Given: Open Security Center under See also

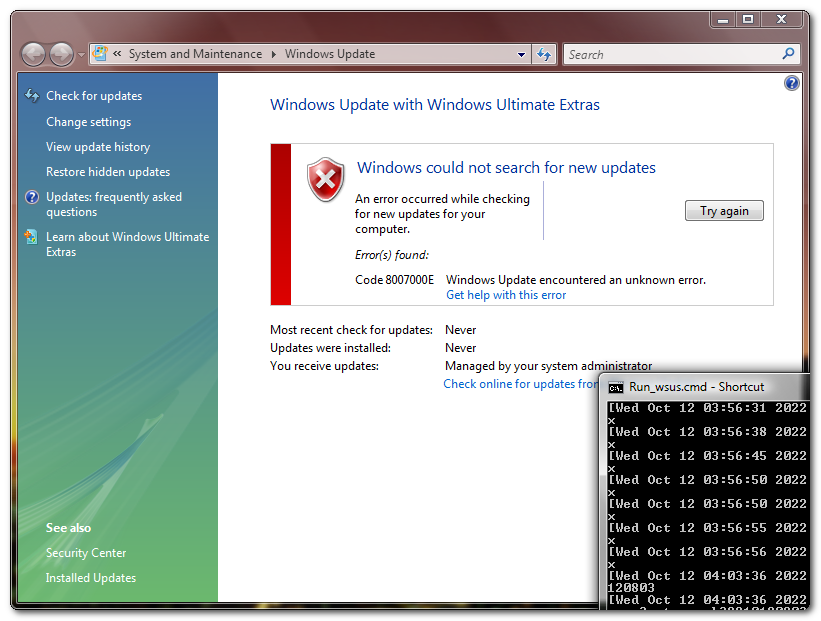Looking at the screenshot, I should pyautogui.click(x=86, y=553).
